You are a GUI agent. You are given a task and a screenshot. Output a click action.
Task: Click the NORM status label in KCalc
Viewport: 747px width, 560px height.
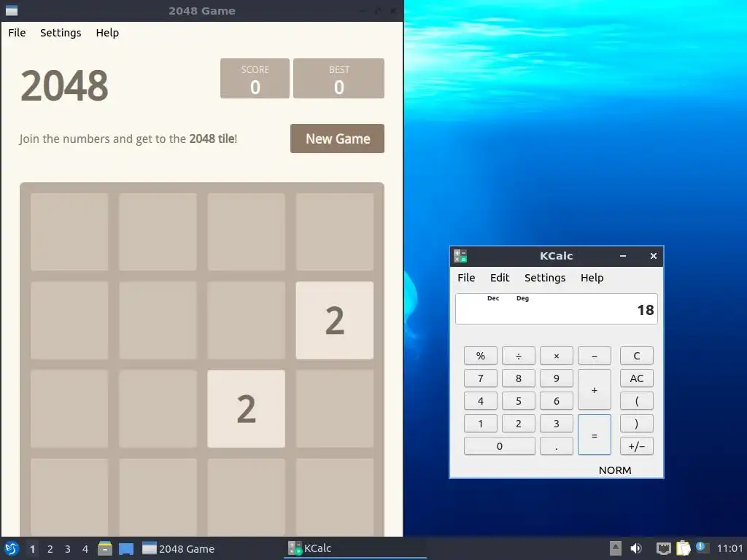tap(615, 470)
